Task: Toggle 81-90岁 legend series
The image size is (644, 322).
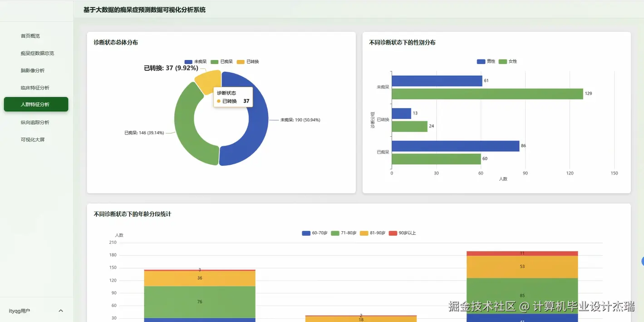Action: click(x=373, y=233)
